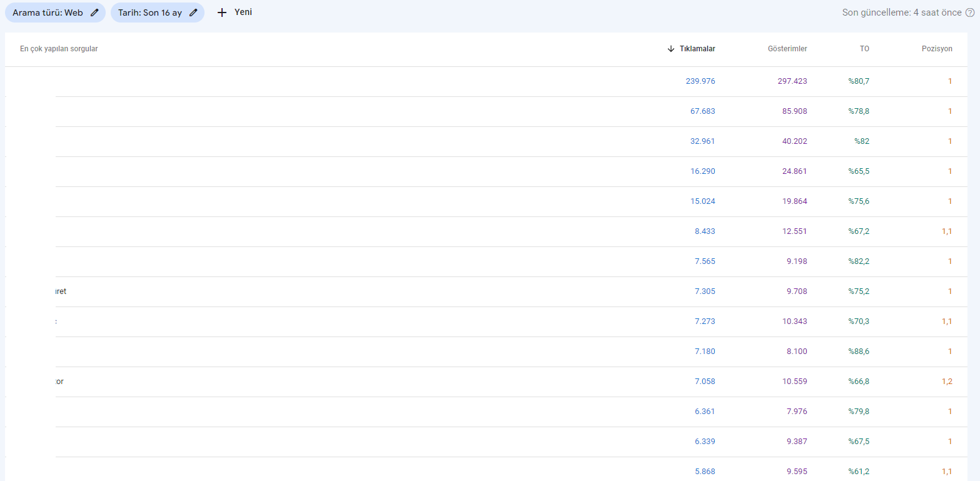Select the 6.339 clicks cell
This screenshot has height=481, width=980.
coord(705,442)
